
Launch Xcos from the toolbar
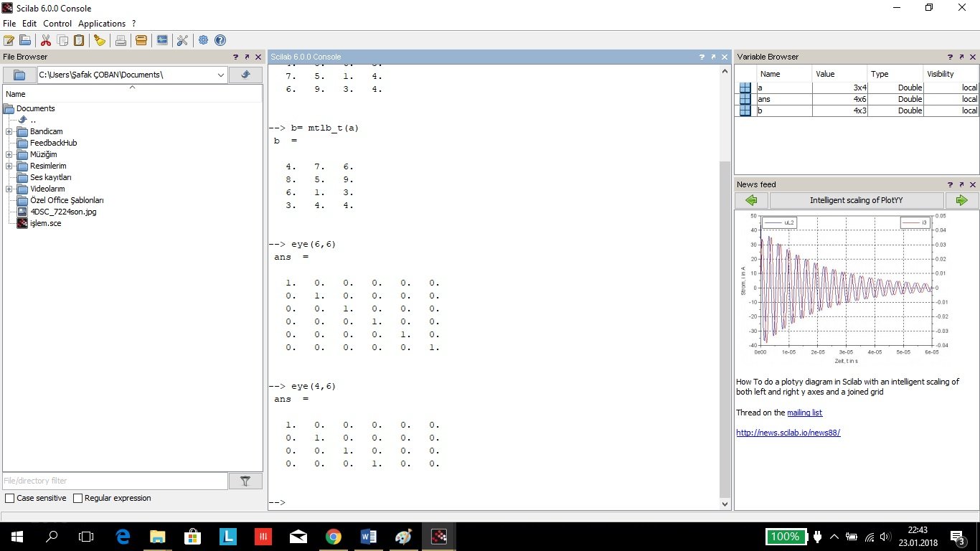click(x=162, y=40)
